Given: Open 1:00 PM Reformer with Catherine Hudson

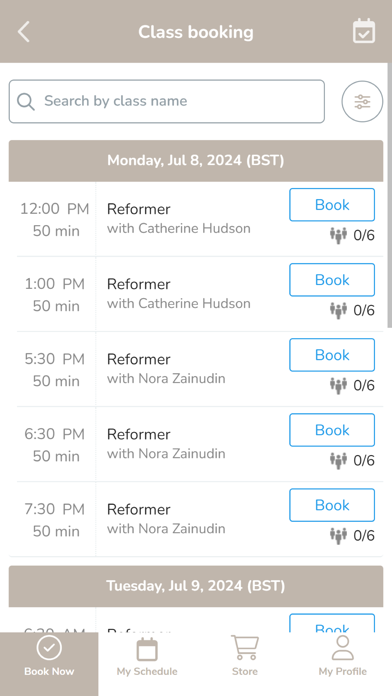Looking at the screenshot, I should (x=178, y=293).
